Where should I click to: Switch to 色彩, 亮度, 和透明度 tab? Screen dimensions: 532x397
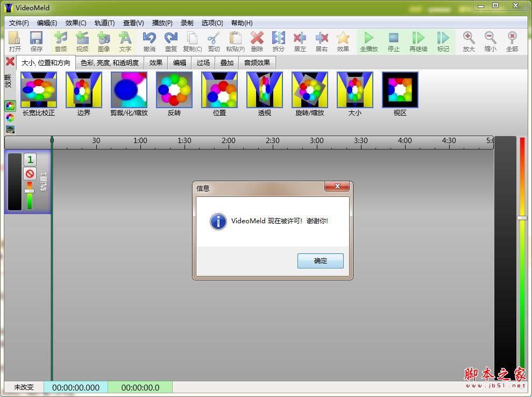click(x=110, y=63)
